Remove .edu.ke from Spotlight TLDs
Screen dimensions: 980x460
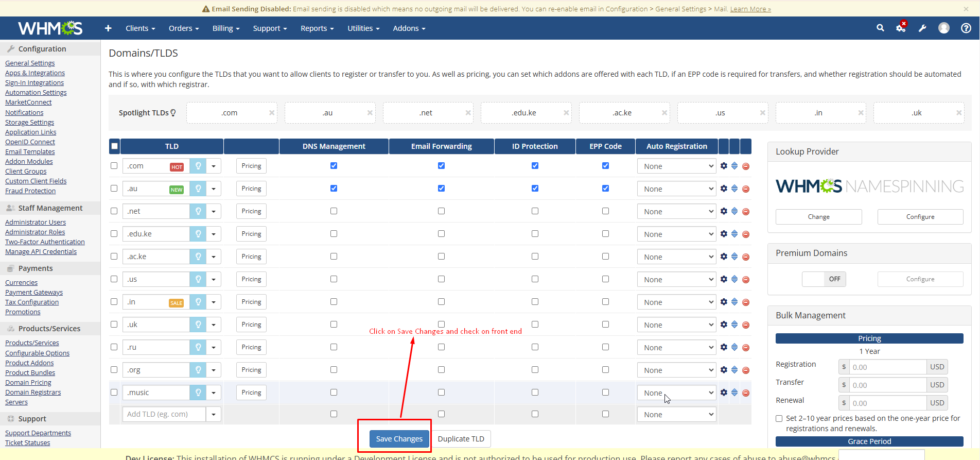(x=566, y=113)
